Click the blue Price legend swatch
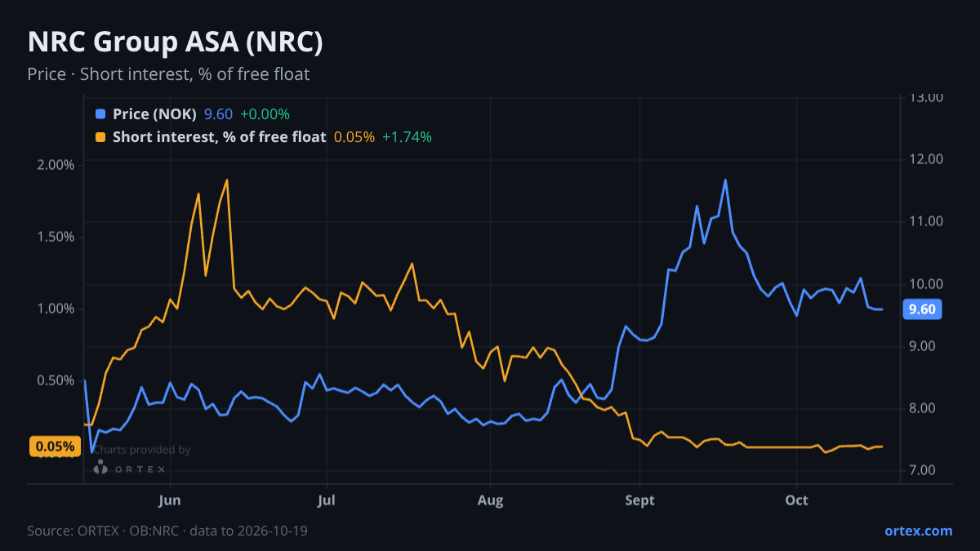This screenshot has height=551, width=980. pos(100,114)
